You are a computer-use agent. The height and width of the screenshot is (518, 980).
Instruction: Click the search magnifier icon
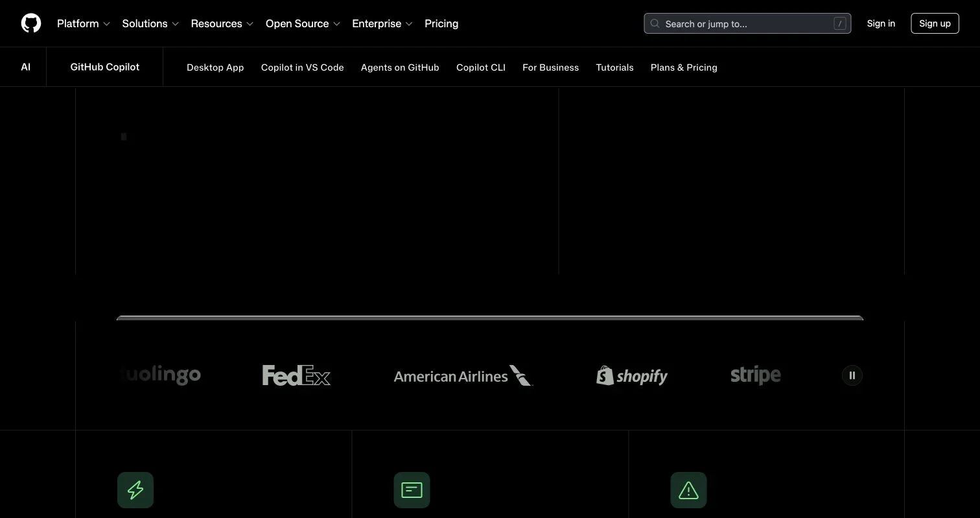pyautogui.click(x=655, y=23)
